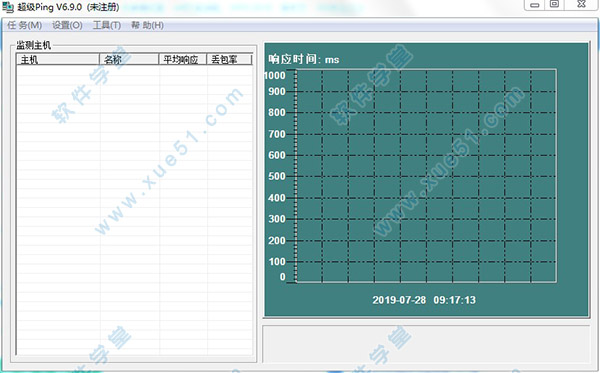
Task: Open the 帮助(H) menu
Action: click(x=147, y=25)
